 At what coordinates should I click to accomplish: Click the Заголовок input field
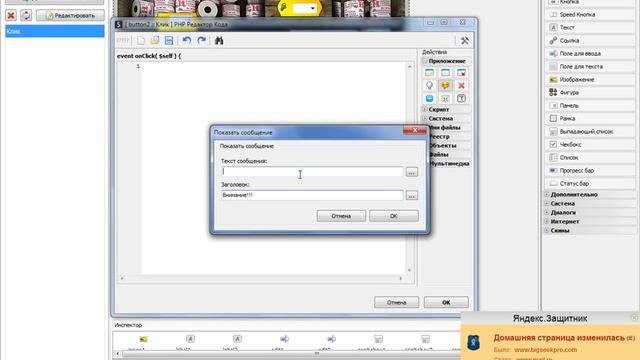click(312, 195)
